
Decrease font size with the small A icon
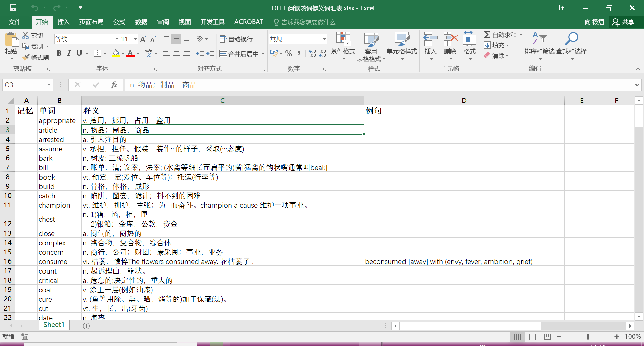153,39
